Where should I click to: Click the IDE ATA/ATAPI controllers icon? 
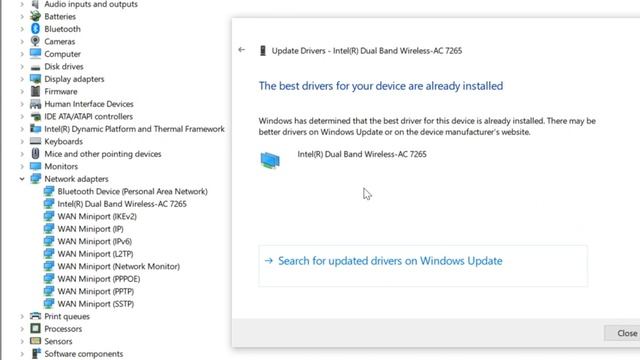point(36,116)
